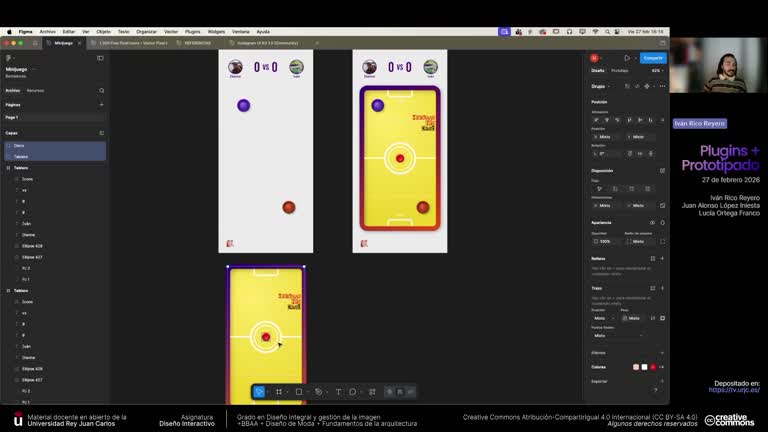The height and width of the screenshot is (432, 768).
Task: Open the 62% zoom dropdown
Action: point(658,71)
